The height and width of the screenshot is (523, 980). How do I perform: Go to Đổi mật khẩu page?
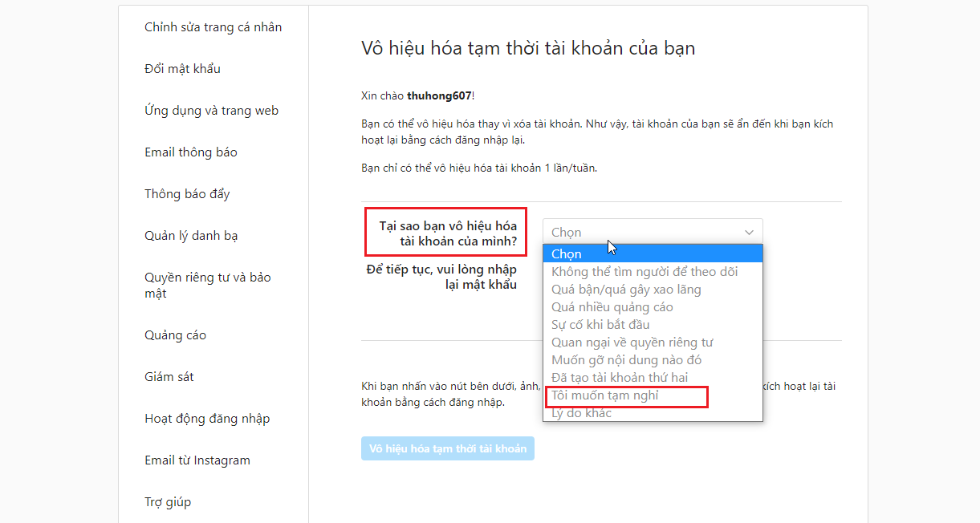[182, 69]
